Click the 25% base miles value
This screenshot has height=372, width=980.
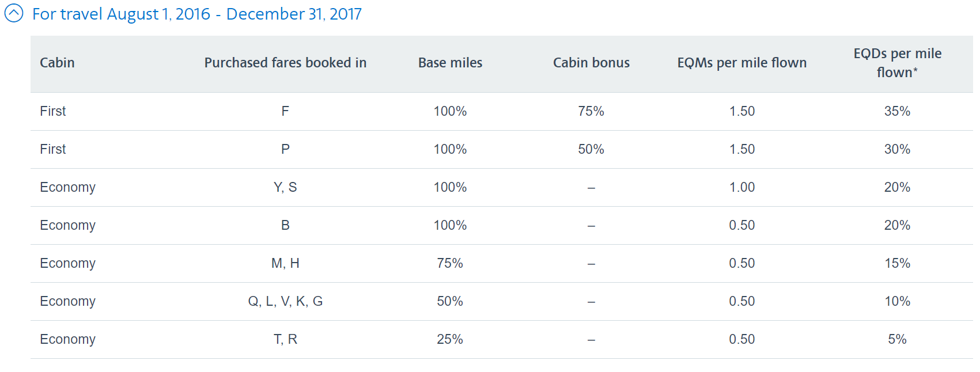tap(450, 339)
